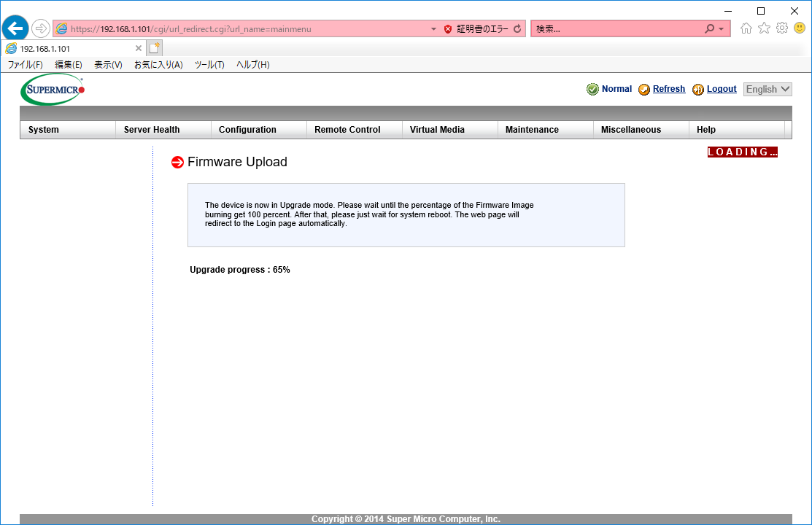Click the browser forward arrow button
812x525 pixels.
pos(41,28)
